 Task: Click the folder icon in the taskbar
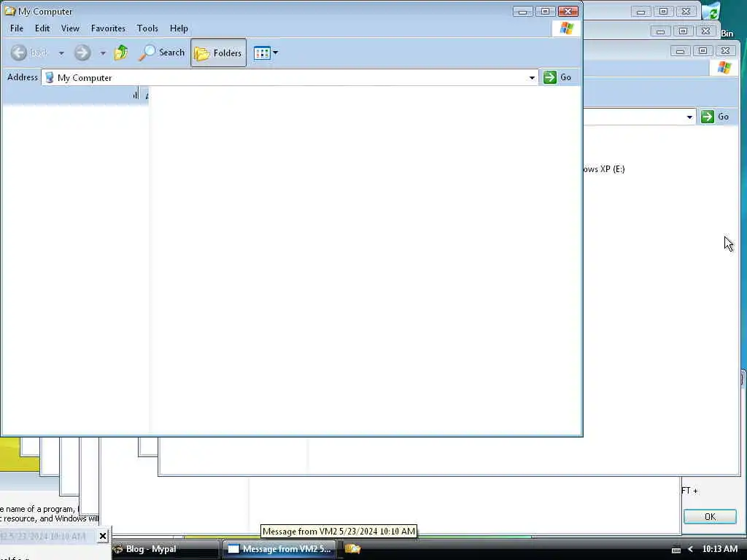[x=352, y=549]
